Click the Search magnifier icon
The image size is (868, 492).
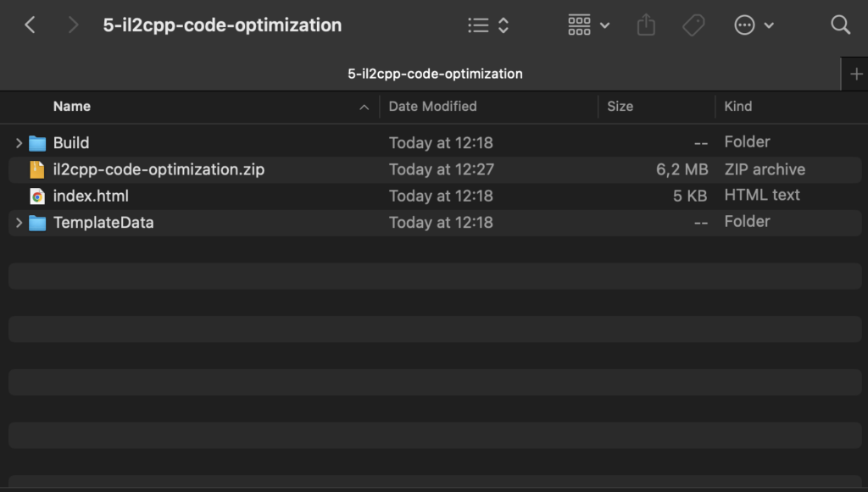[x=840, y=25]
